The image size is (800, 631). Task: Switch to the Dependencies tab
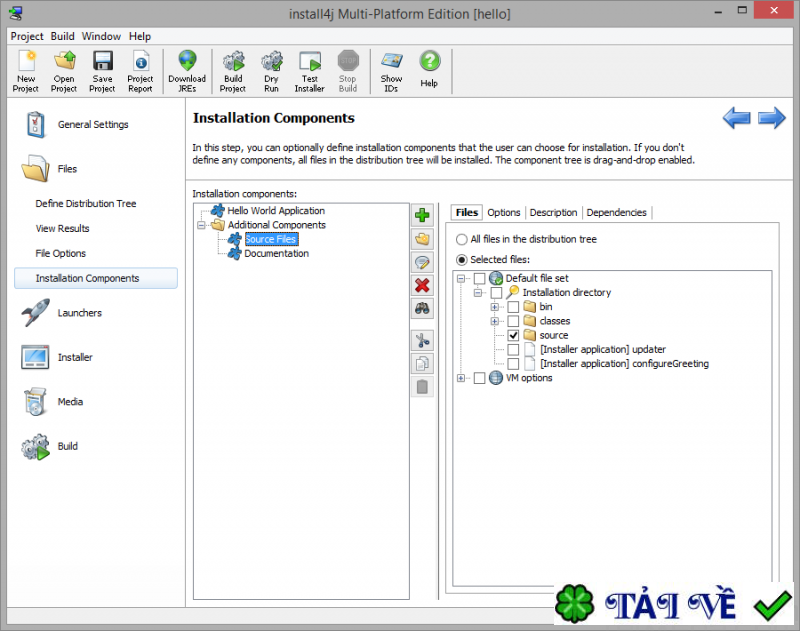(616, 213)
